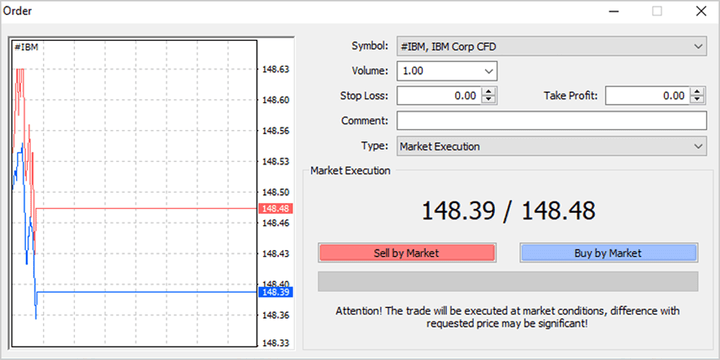The height and width of the screenshot is (360, 720).
Task: Decrease Stop Loss with the down arrow
Action: point(489,100)
